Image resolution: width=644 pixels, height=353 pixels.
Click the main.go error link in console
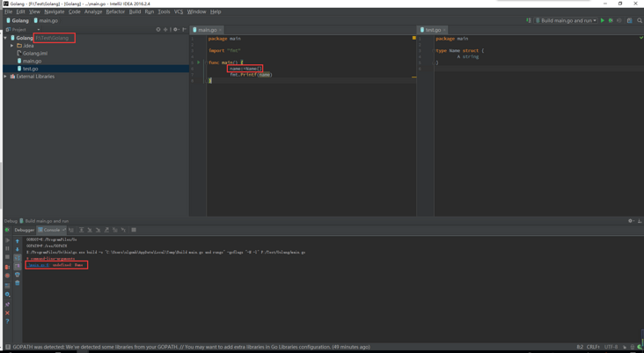39,264
